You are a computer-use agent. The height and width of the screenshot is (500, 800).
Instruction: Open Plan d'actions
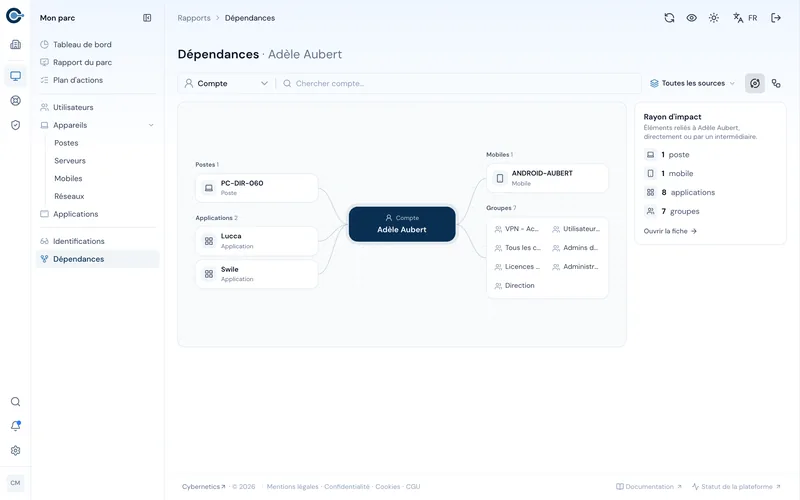coord(97,80)
